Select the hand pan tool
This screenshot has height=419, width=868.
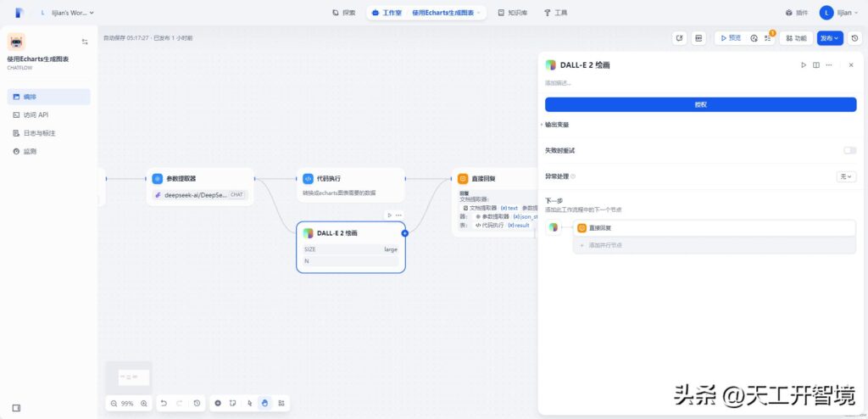point(264,404)
